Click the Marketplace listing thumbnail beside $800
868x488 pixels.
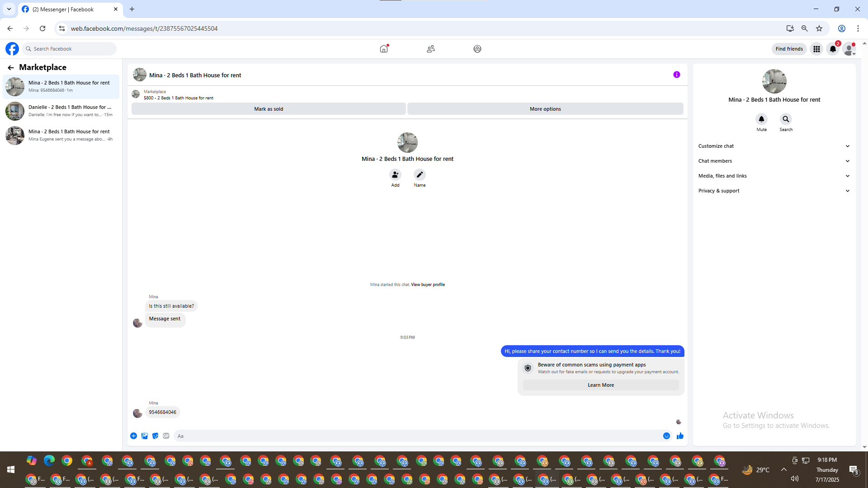point(136,94)
